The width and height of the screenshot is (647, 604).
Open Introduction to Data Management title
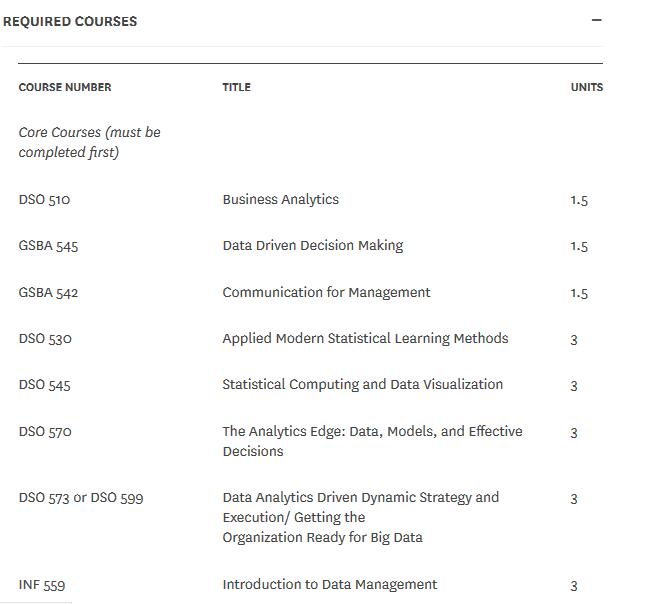coord(329,584)
